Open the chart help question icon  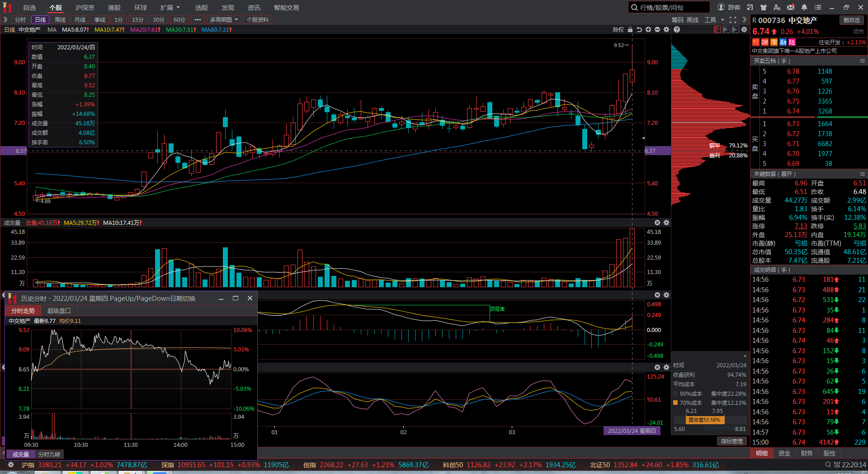pyautogui.click(x=677, y=29)
